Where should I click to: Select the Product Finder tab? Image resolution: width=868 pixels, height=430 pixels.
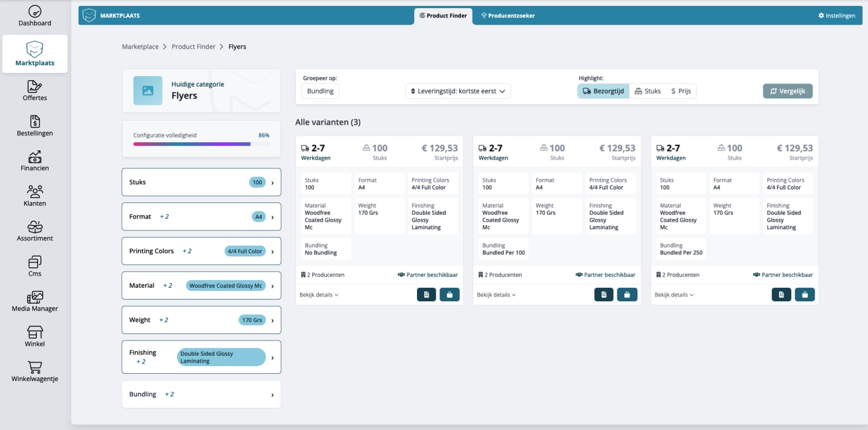(443, 16)
